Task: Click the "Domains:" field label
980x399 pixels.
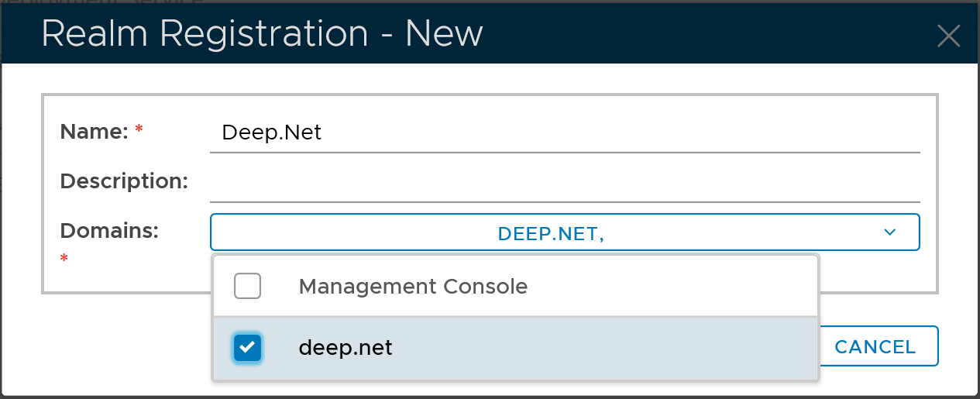Action: pyautogui.click(x=109, y=230)
